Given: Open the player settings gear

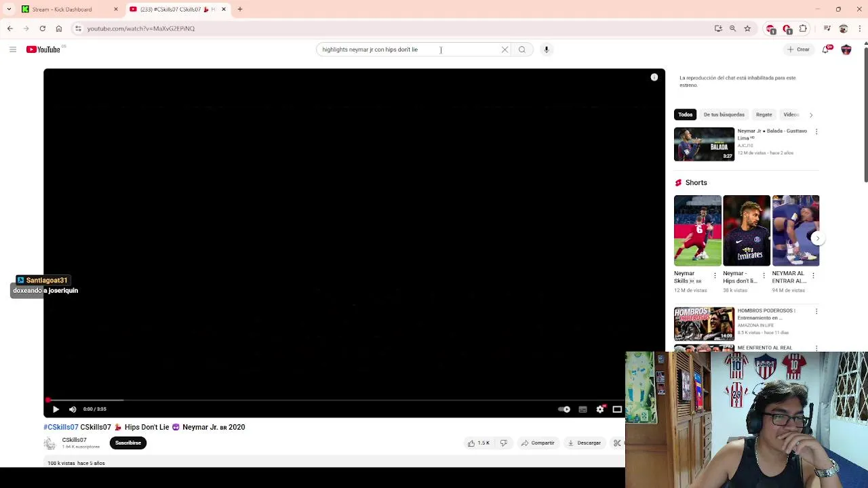Looking at the screenshot, I should [600, 409].
